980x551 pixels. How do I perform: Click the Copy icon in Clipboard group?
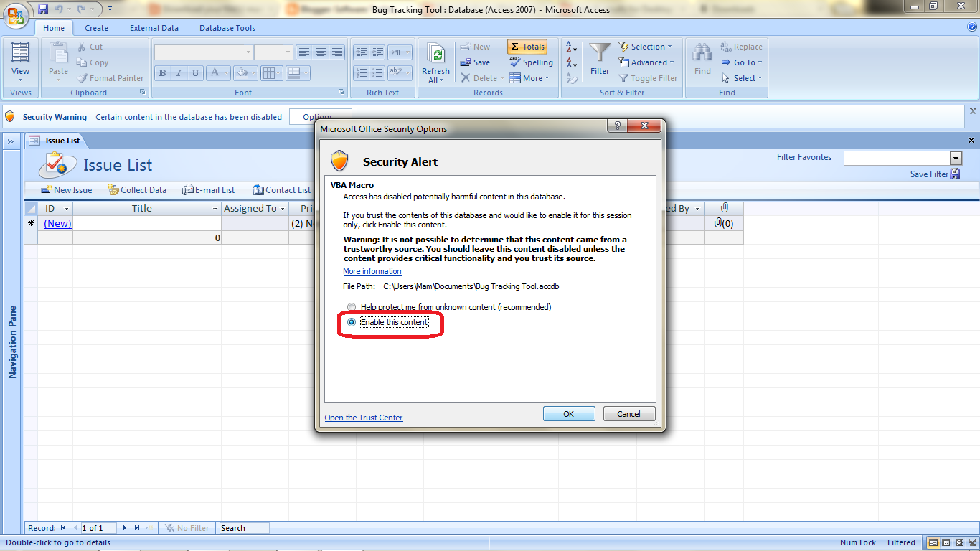81,62
